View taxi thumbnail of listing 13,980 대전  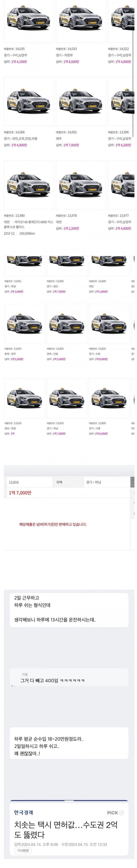(x=29, y=185)
